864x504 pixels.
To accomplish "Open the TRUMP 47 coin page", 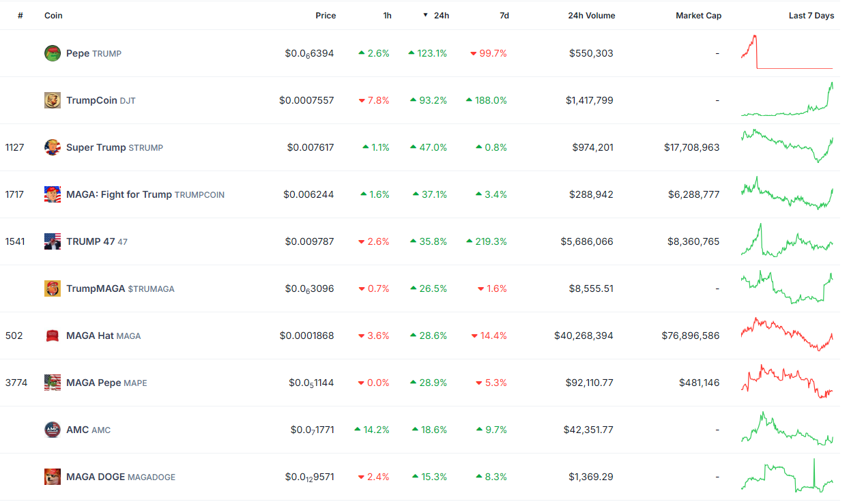I will coord(96,241).
